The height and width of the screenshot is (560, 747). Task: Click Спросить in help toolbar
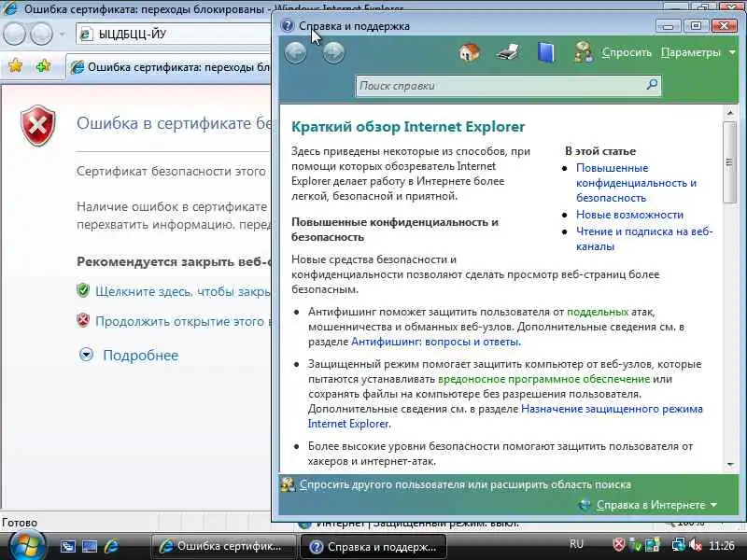[x=626, y=52]
